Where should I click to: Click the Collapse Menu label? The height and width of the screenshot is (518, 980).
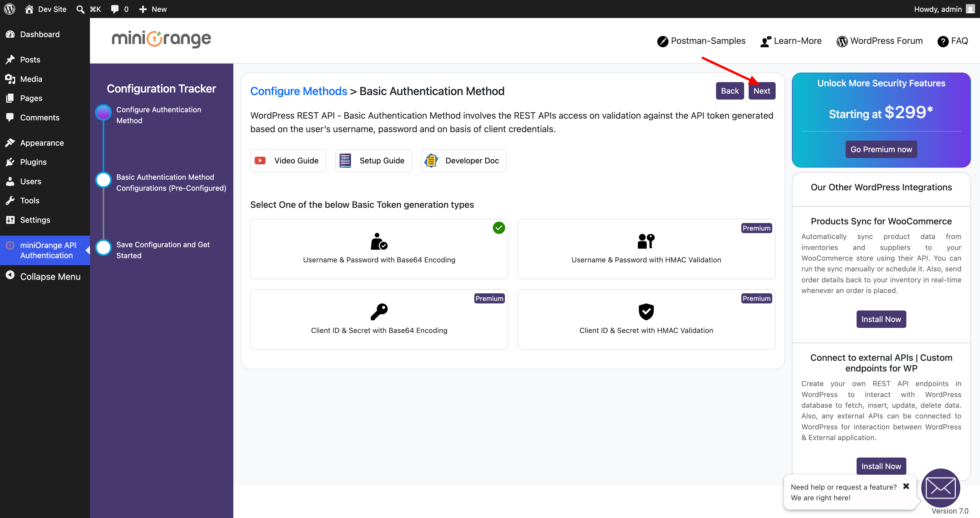(50, 277)
